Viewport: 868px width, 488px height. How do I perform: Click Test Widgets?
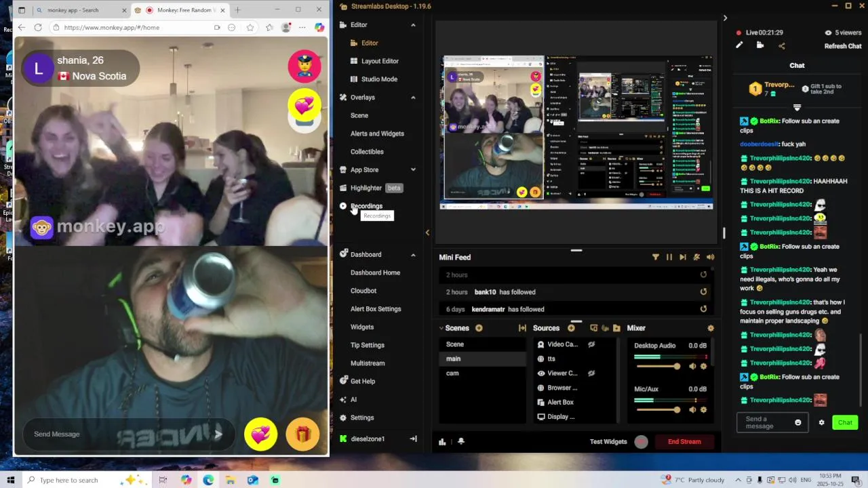tap(608, 442)
